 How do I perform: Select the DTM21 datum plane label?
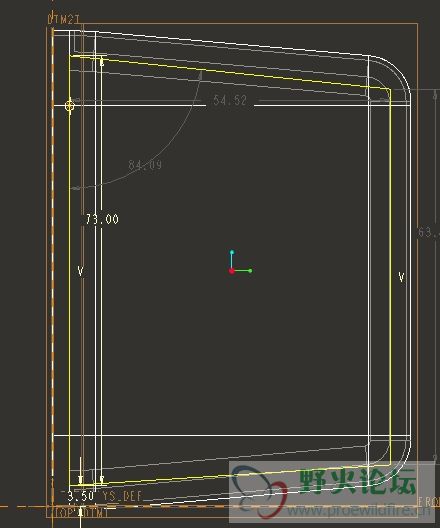click(x=64, y=19)
